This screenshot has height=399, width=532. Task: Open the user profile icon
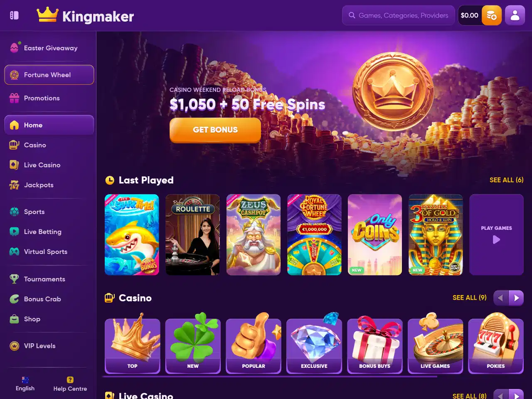515,15
